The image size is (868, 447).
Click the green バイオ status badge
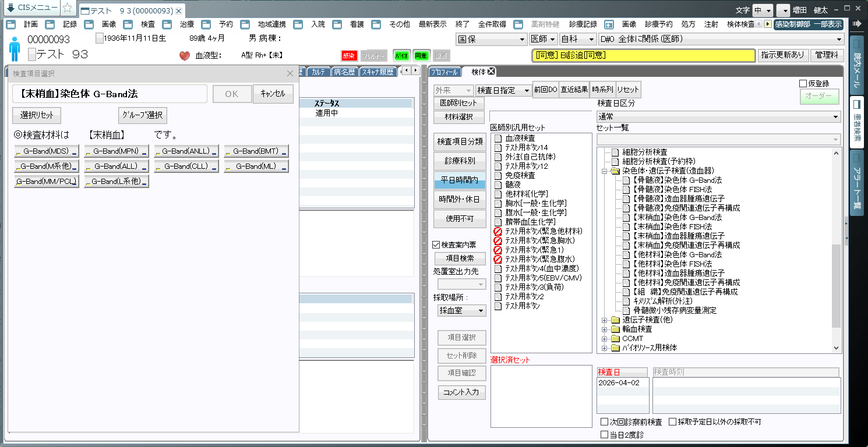coord(401,55)
